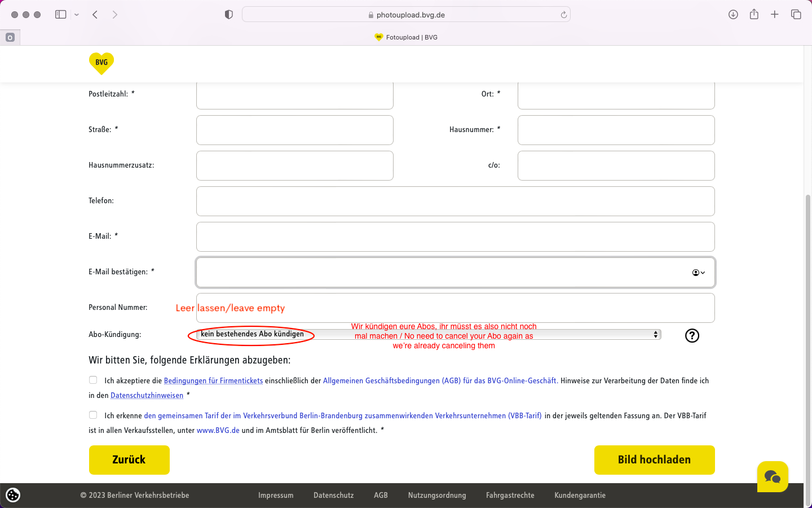
Task: Click into the E-Mail field
Action: coord(456,237)
